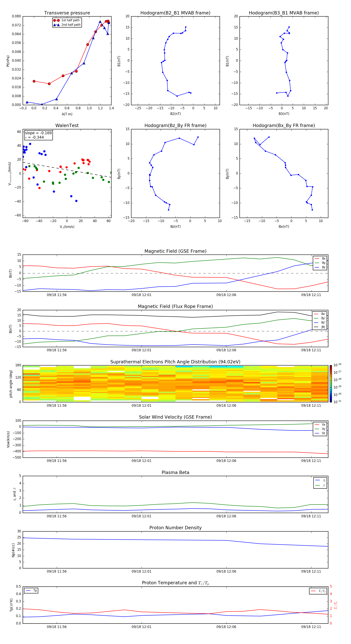Click the 09/18 12:11 tick in Proton Temperature panel
Image resolution: width=351 pixels, height=644 pixels.
coord(311,627)
